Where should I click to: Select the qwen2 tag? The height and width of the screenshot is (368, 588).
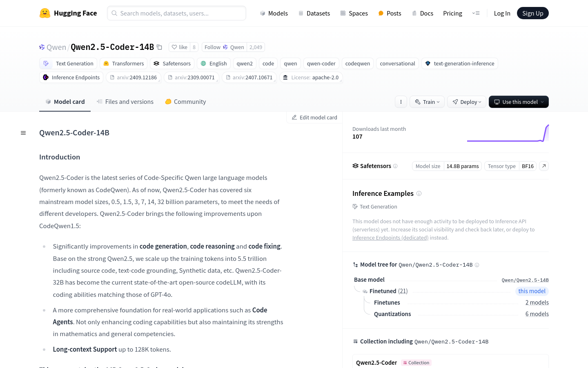click(245, 63)
